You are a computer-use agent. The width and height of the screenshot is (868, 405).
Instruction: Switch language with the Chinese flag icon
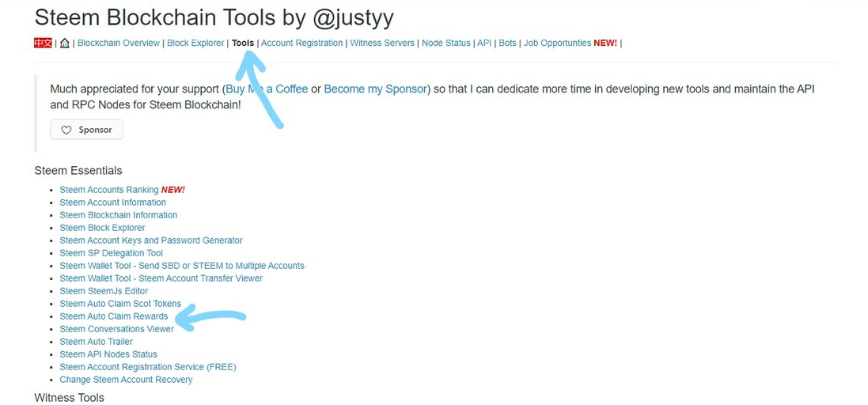pos(43,44)
